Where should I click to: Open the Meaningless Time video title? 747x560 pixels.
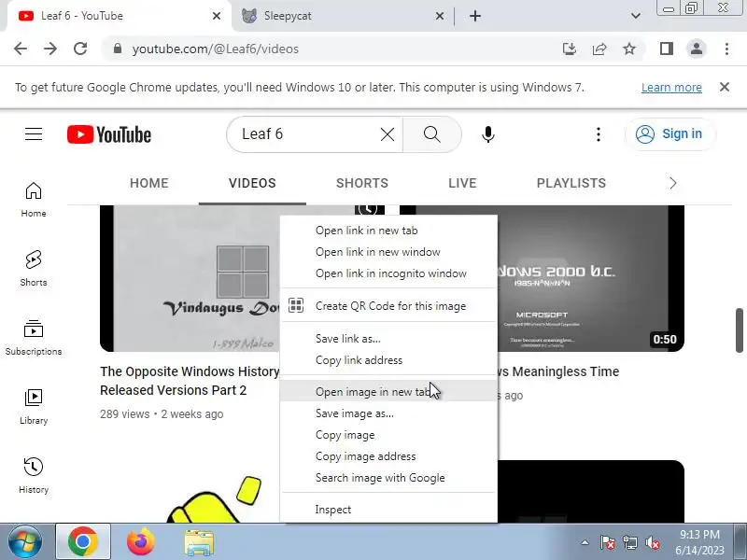558,371
